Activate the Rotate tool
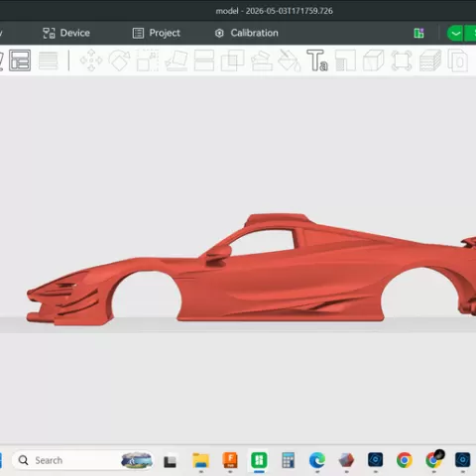476x476 pixels. point(120,60)
